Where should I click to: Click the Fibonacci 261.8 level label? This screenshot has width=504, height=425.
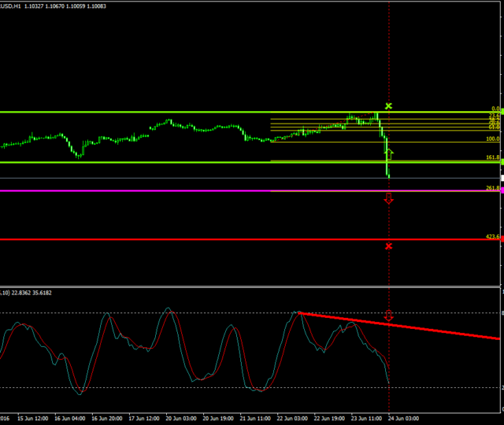click(x=493, y=188)
